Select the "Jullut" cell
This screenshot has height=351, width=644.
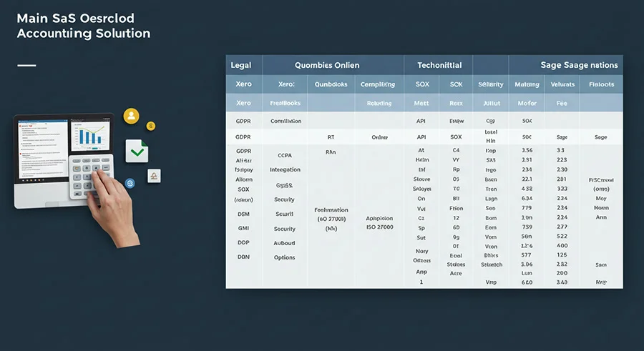click(x=491, y=104)
